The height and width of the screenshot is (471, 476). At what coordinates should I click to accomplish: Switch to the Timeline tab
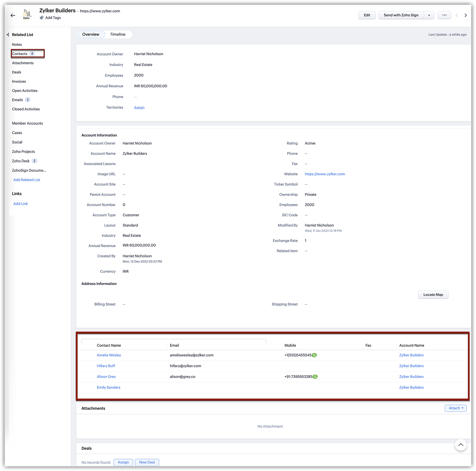tap(118, 34)
